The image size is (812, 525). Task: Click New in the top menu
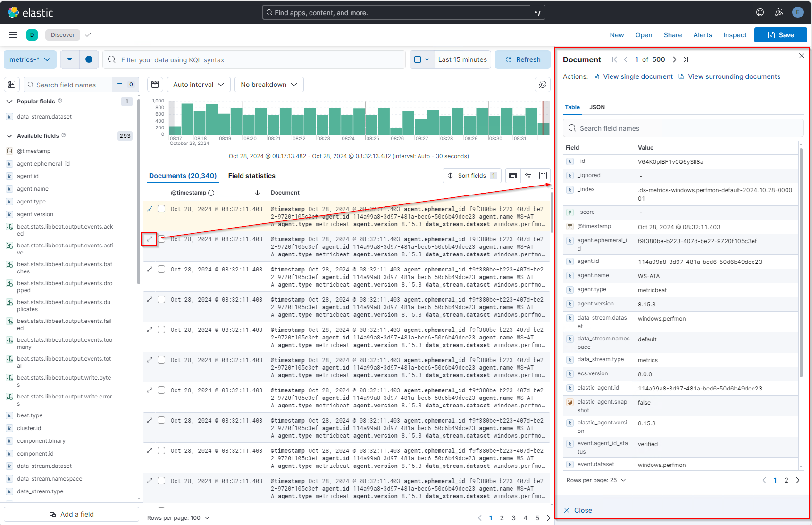617,35
